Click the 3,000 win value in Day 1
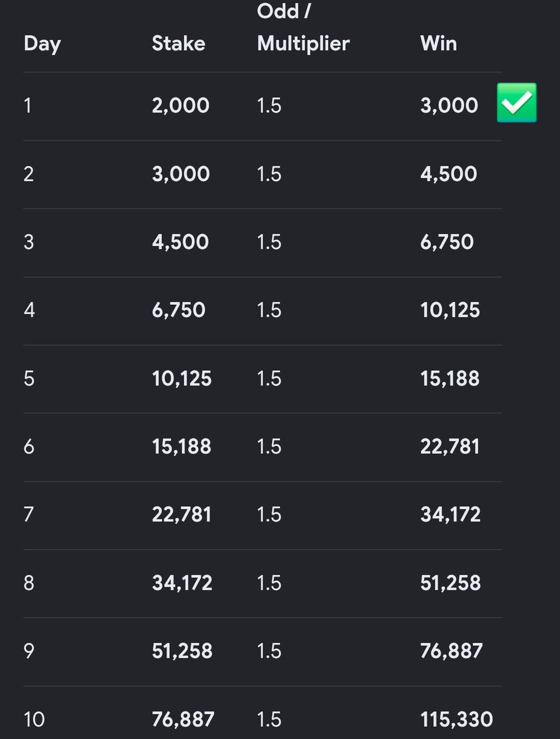Image resolution: width=560 pixels, height=739 pixels. click(449, 106)
